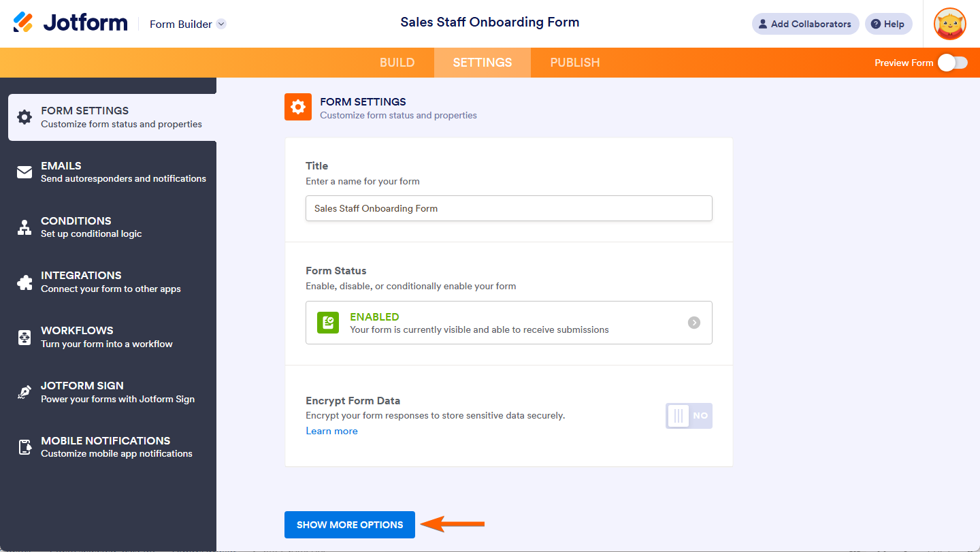Toggle the Preview Form switch

(952, 63)
